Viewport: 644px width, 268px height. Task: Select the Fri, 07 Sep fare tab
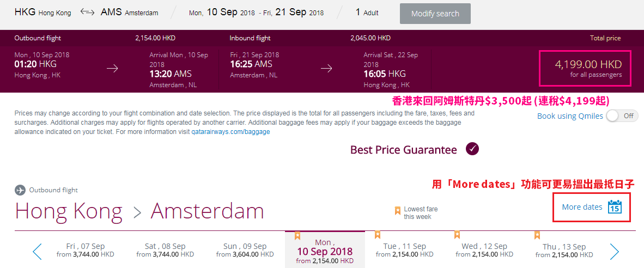tap(85, 250)
